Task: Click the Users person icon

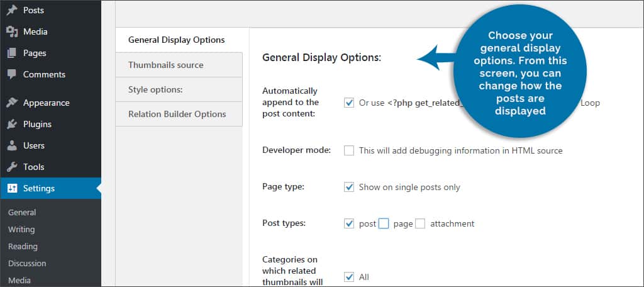Action: 12,145
